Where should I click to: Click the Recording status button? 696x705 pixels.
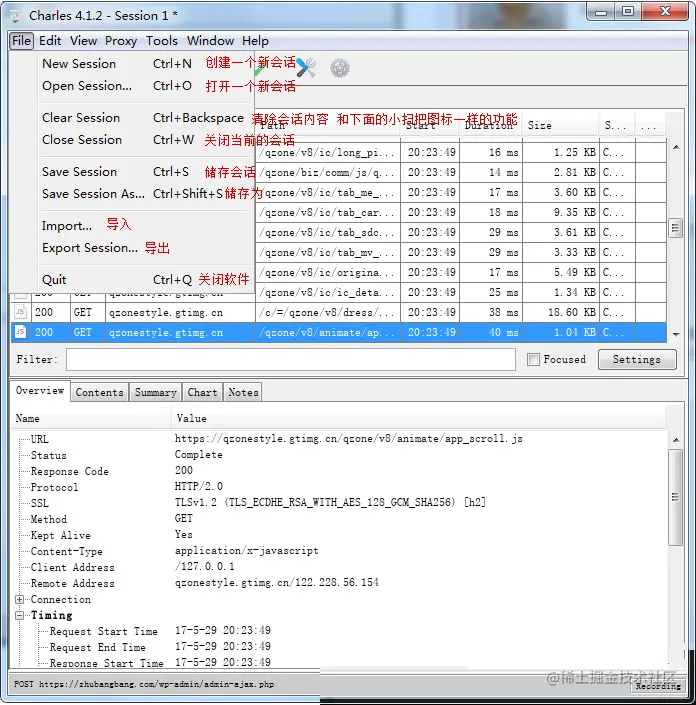click(658, 686)
